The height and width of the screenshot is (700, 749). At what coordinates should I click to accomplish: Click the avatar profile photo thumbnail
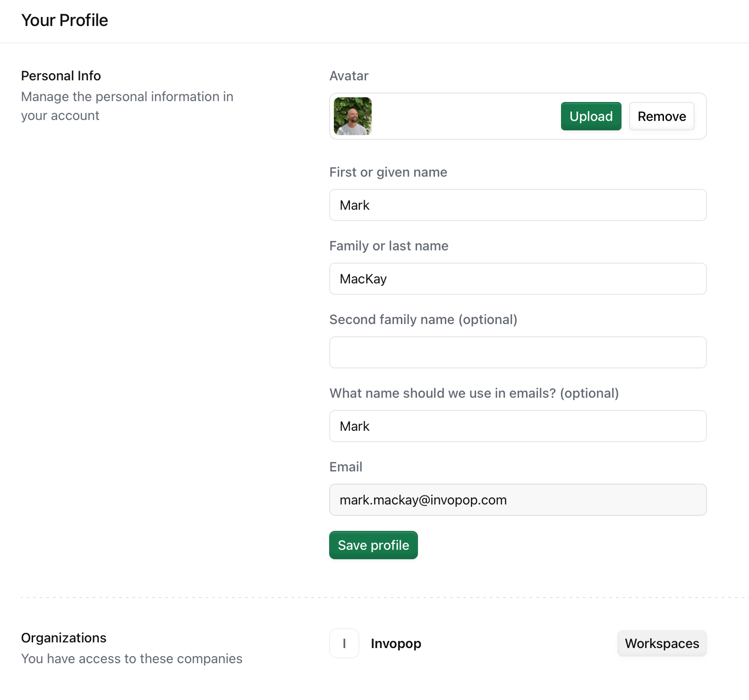tap(352, 116)
